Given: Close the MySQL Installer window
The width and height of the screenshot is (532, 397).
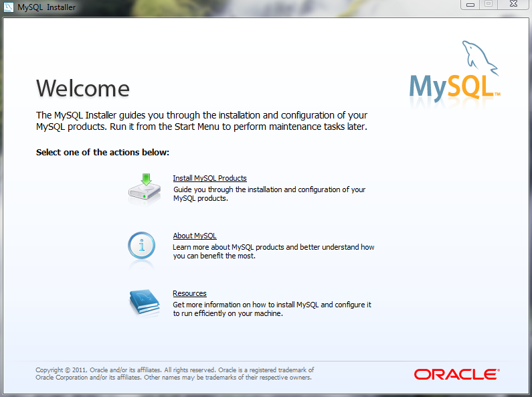Looking at the screenshot, I should (513, 5).
